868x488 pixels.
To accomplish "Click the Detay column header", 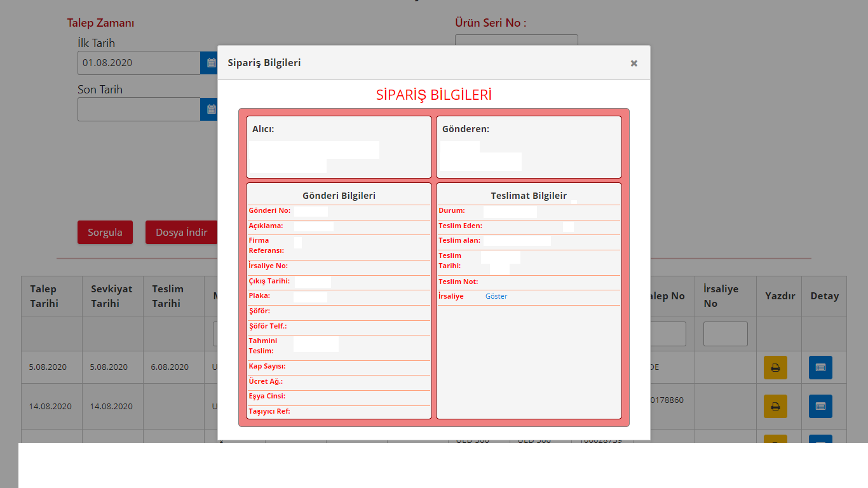I will [x=824, y=296].
